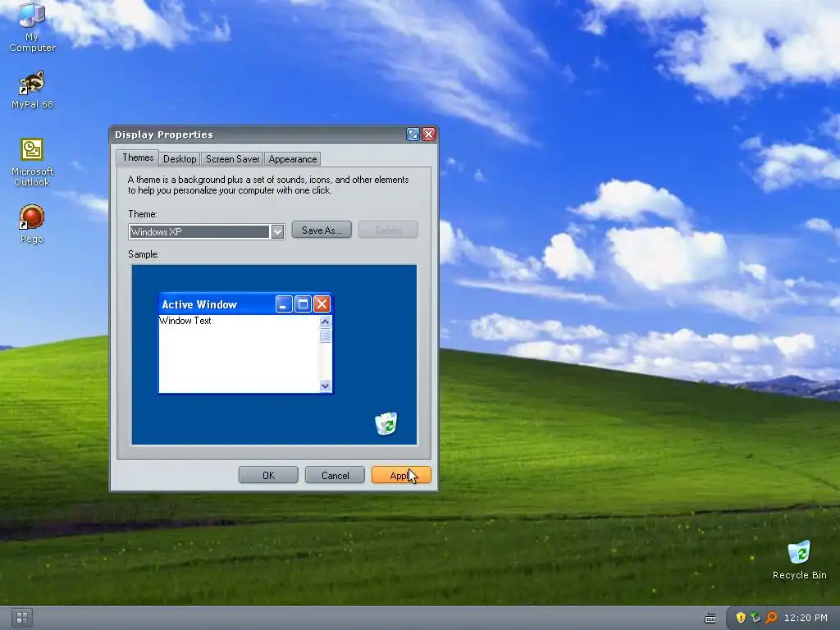Click the yellow security shield tray icon

(x=741, y=618)
